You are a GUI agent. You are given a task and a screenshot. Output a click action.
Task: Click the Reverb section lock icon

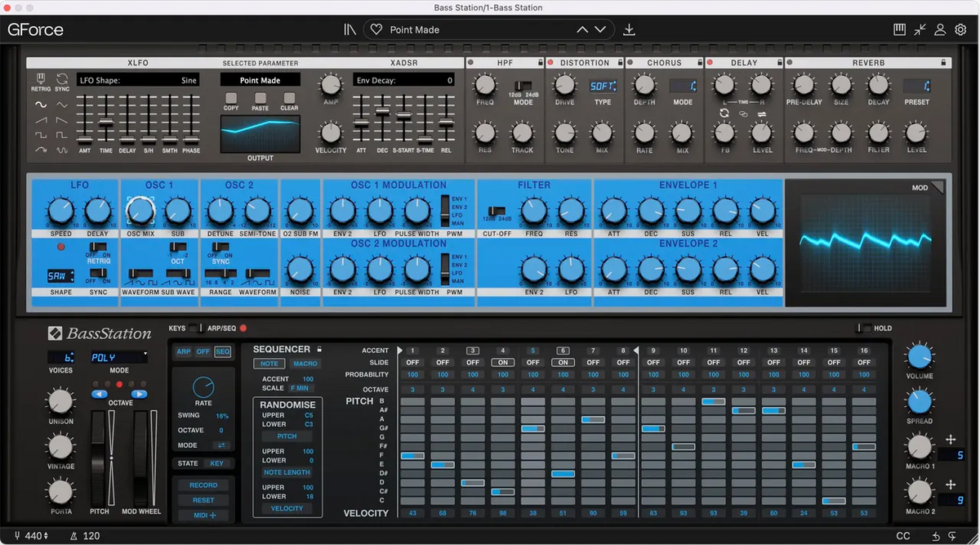point(944,62)
